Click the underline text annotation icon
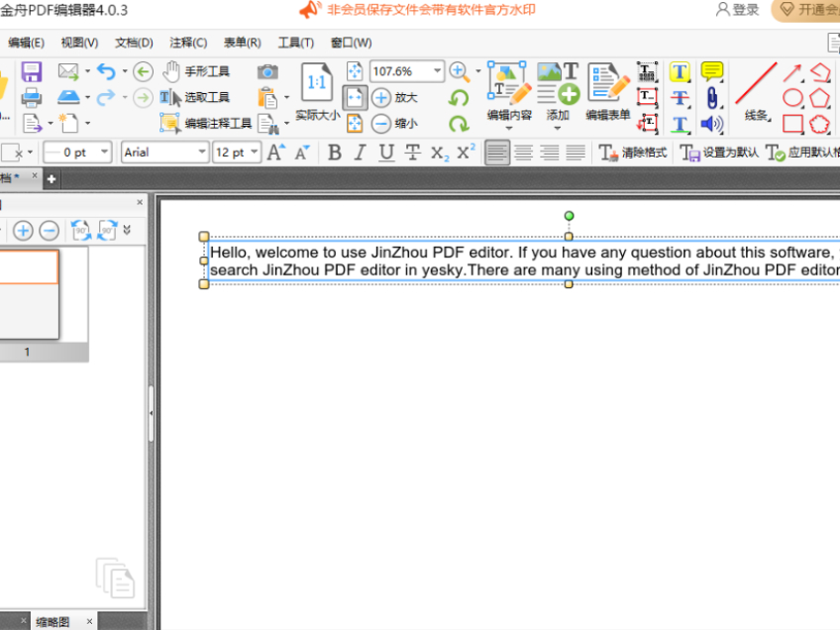 point(680,124)
